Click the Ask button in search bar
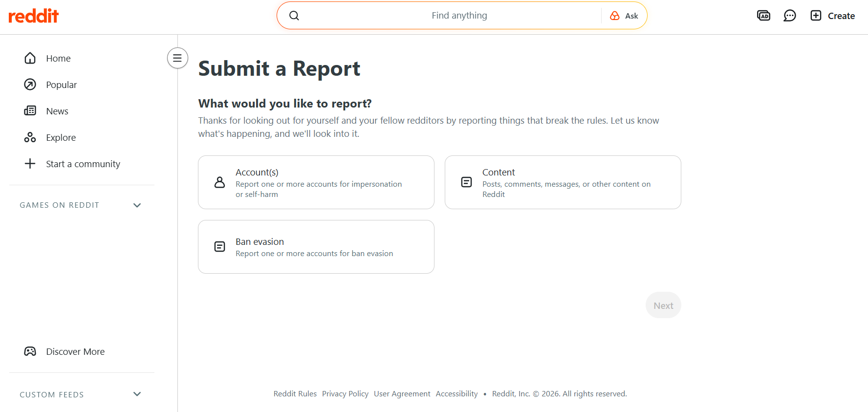The width and height of the screenshot is (868, 412). [x=624, y=16]
